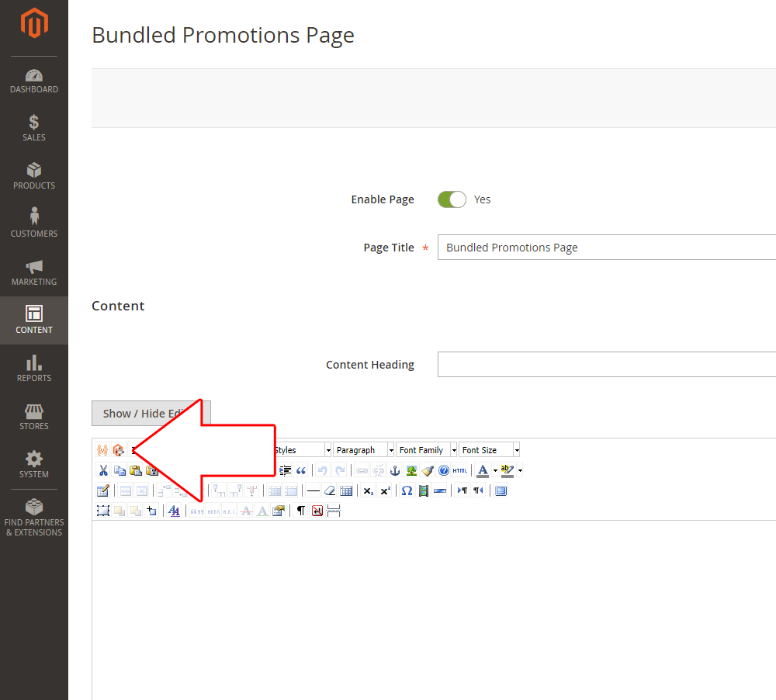The height and width of the screenshot is (700, 776).
Task: Apply Superscript formatting
Action: (385, 490)
